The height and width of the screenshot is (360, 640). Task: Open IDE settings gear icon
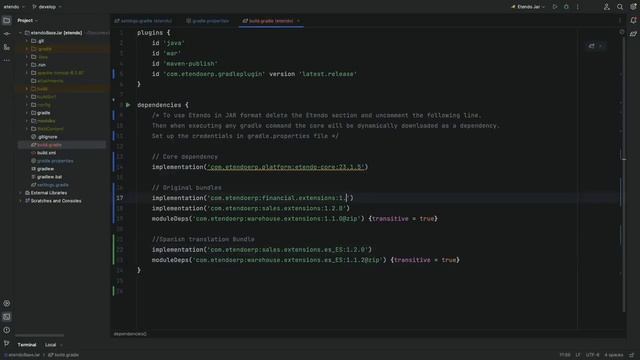coord(633,7)
